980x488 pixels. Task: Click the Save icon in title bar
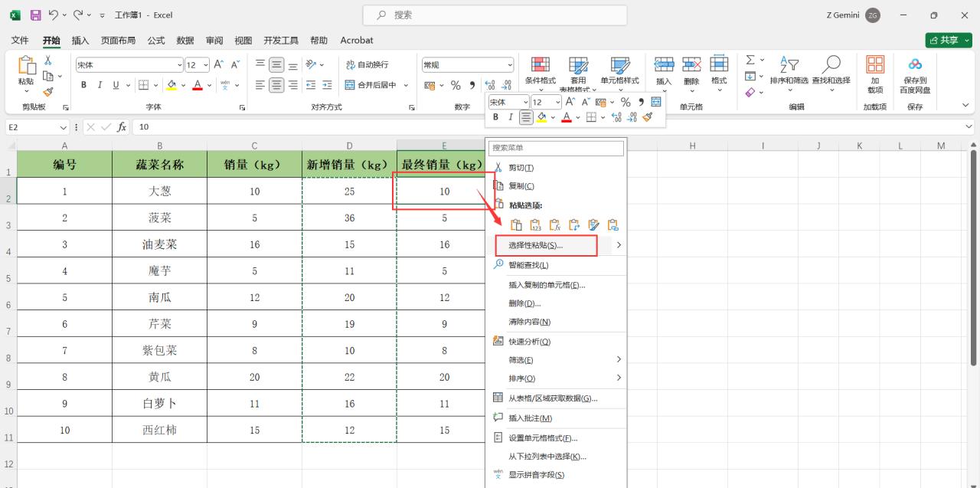[35, 15]
